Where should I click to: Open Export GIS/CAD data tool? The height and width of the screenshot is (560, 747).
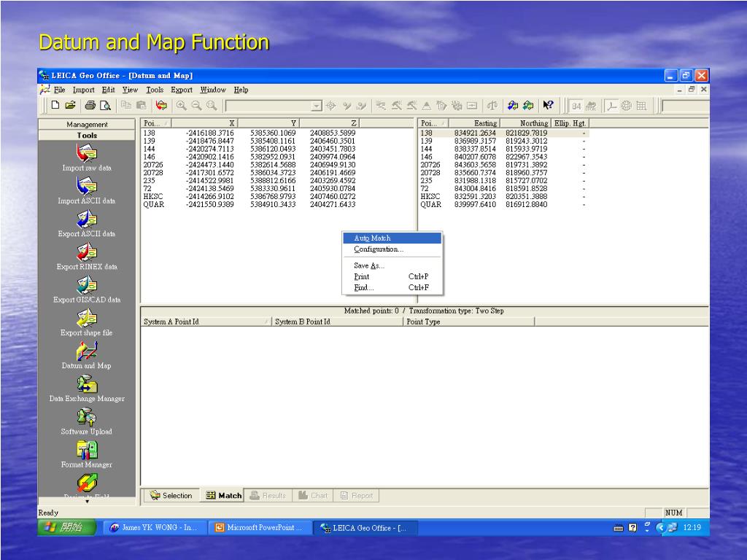click(87, 289)
